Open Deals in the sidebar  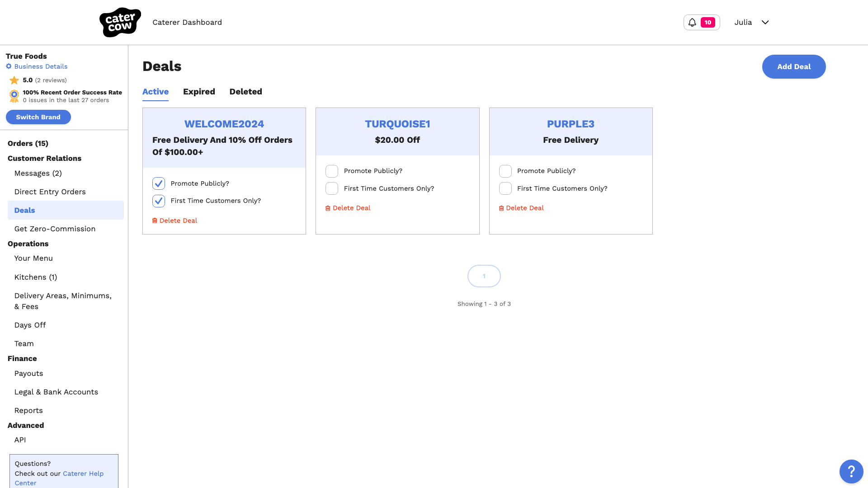point(66,210)
